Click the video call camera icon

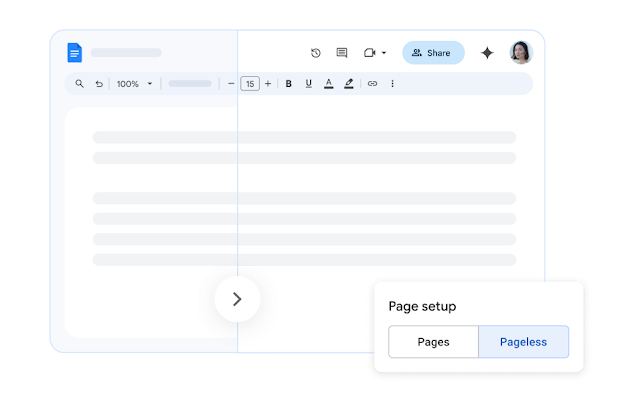[x=369, y=53]
